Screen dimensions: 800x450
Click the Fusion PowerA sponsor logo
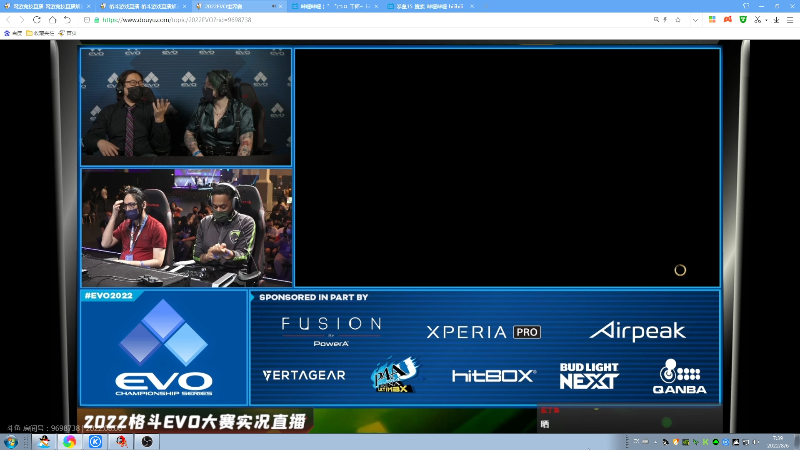click(x=331, y=332)
